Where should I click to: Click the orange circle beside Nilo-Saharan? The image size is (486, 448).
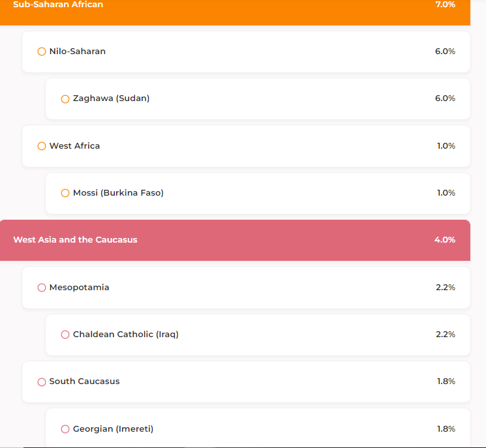click(42, 52)
